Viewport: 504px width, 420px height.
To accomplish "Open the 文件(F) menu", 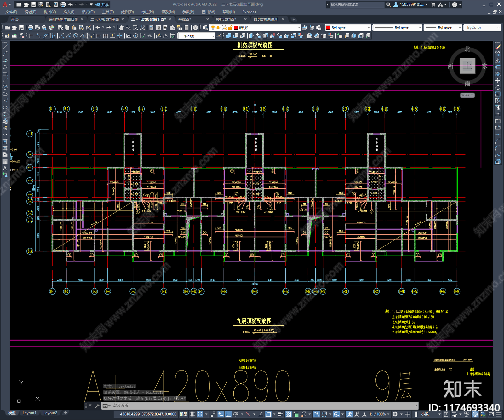I will pos(11,12).
